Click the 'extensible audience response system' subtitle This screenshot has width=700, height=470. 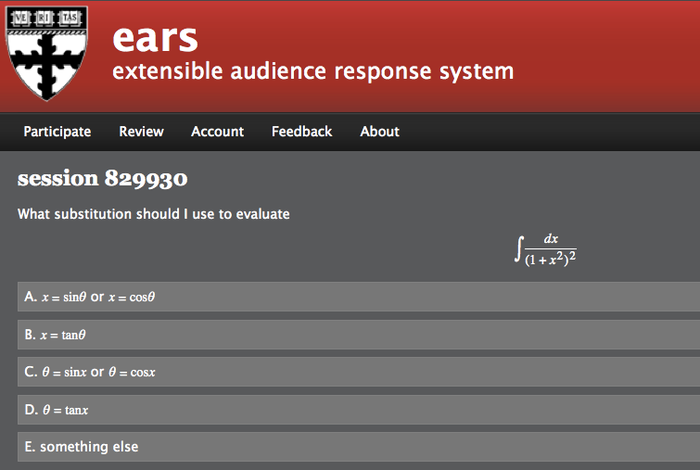coord(313,72)
